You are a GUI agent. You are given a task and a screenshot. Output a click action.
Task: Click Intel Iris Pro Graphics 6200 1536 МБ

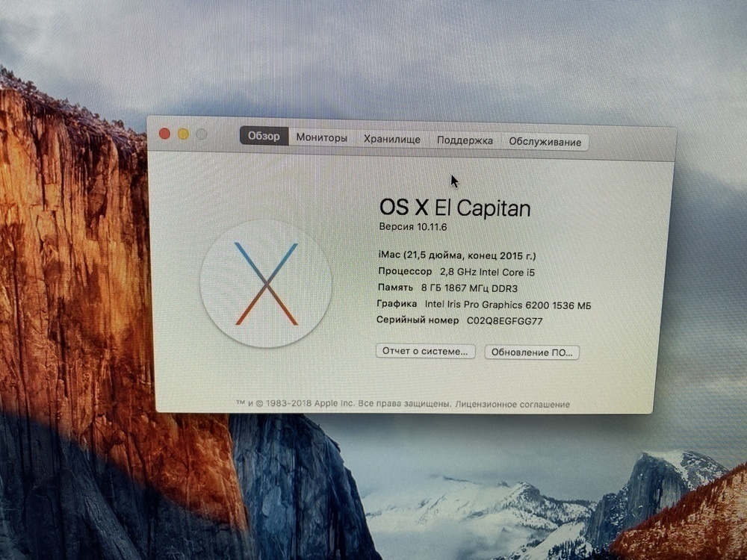(x=508, y=305)
